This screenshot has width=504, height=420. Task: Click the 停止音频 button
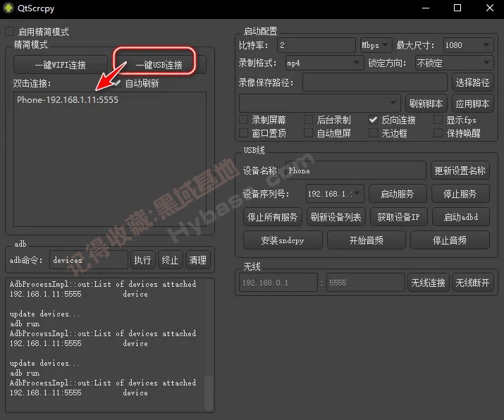[450, 240]
